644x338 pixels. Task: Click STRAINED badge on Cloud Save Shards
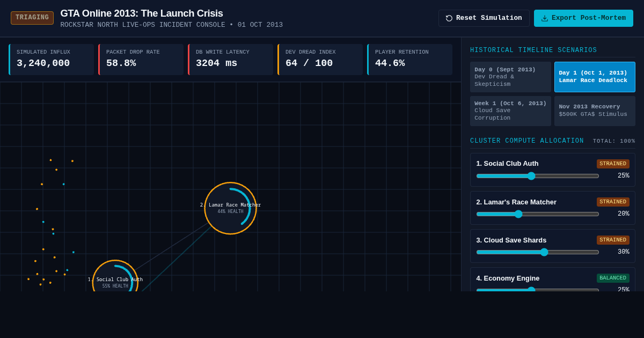(613, 240)
